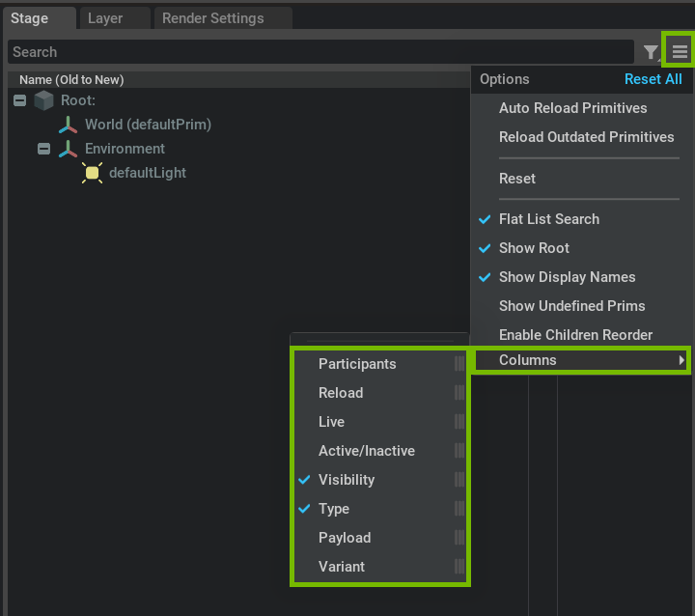Click the Environment xform axis icon

[x=68, y=149]
